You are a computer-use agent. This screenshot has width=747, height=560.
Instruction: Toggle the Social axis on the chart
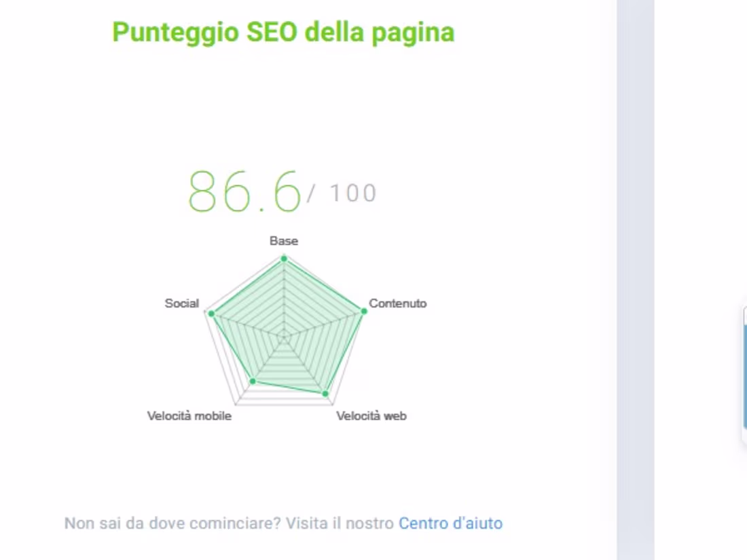point(181,303)
